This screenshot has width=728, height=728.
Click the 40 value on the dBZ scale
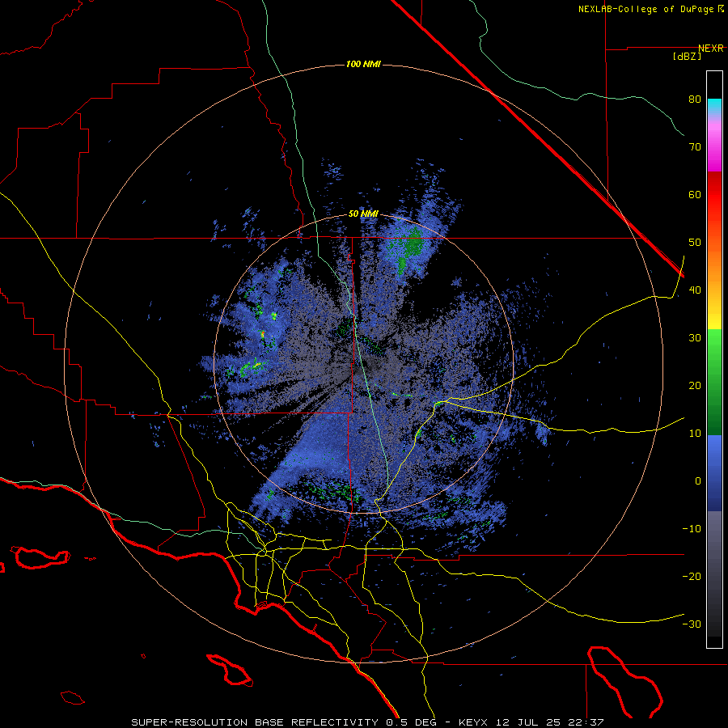(x=695, y=290)
